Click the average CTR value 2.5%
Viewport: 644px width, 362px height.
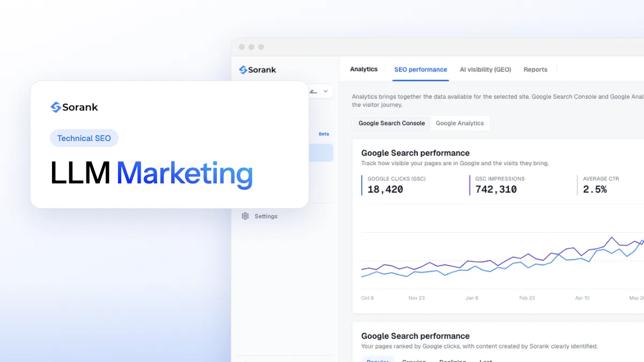click(x=595, y=189)
